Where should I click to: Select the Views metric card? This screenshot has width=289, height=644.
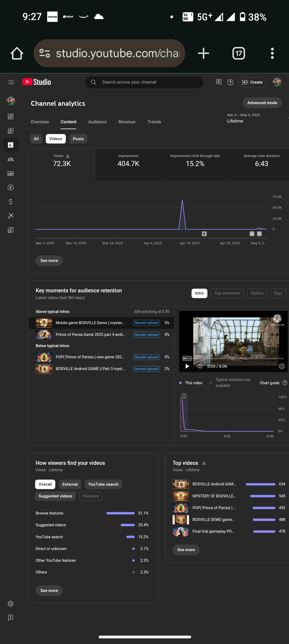pos(62,164)
